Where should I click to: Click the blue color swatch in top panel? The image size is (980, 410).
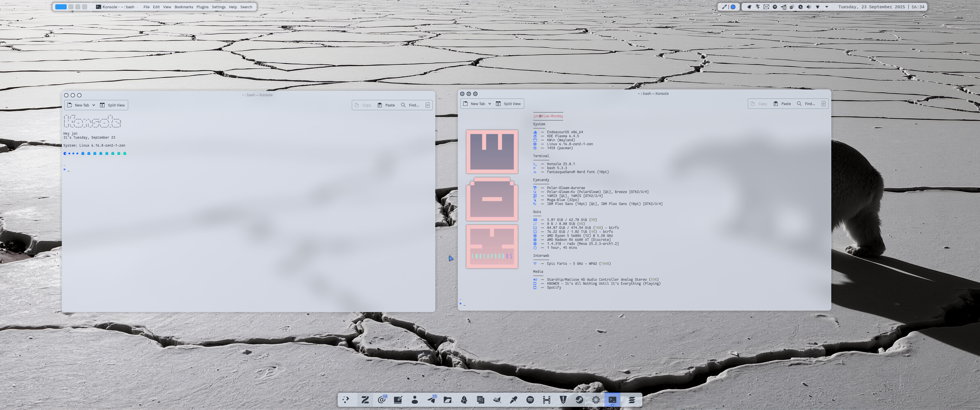[x=733, y=7]
